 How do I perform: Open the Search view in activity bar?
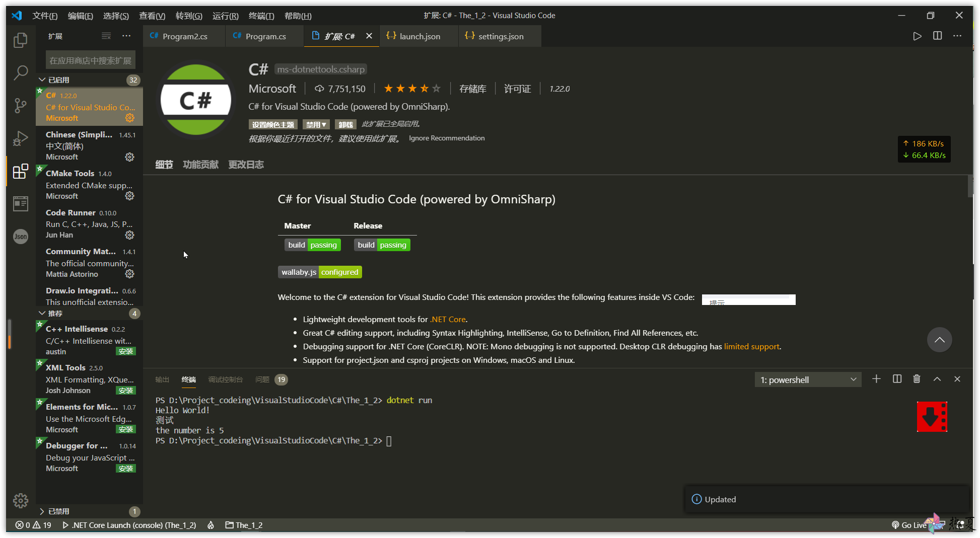[20, 73]
